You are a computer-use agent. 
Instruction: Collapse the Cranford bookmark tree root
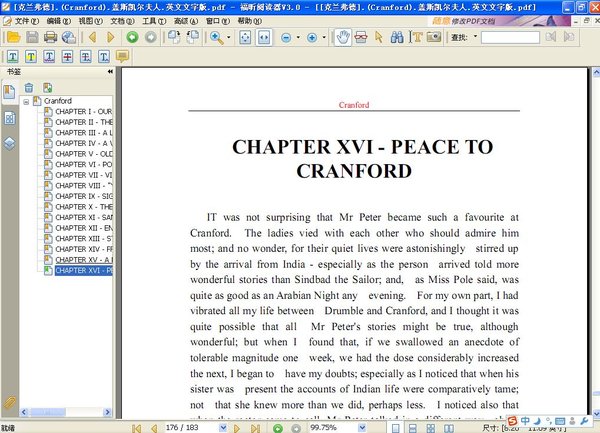(26, 102)
